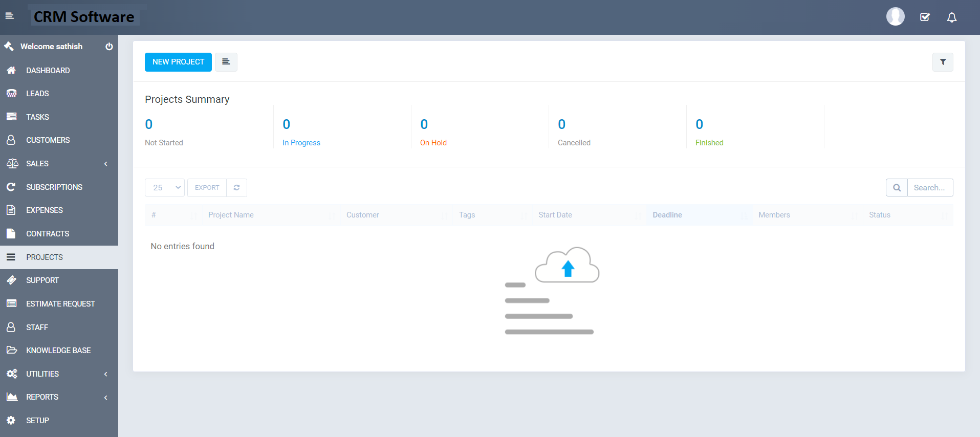Click the Export button
Screen dimensions: 980x437
click(x=207, y=188)
